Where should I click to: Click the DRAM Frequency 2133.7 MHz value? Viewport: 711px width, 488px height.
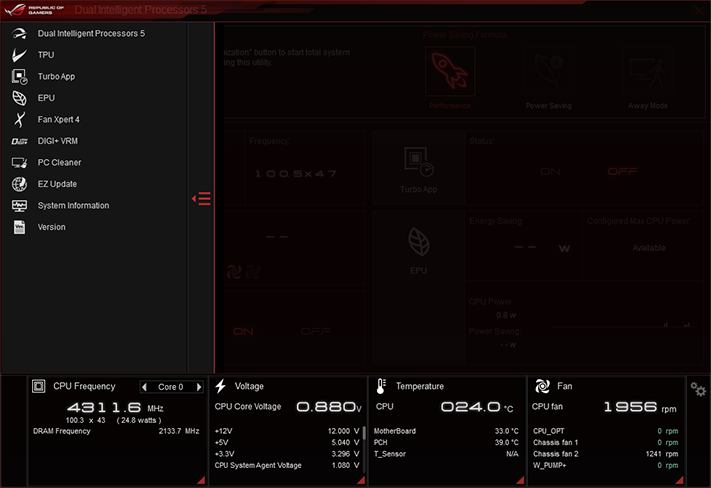[x=179, y=431]
